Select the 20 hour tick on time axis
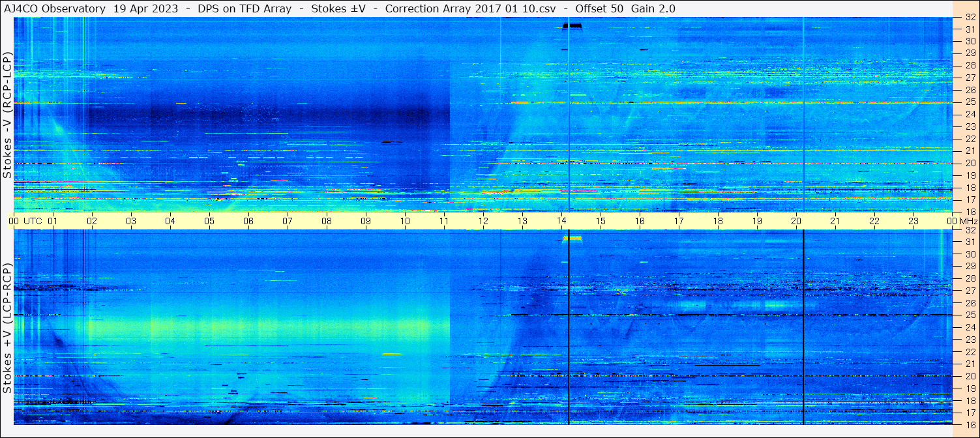Screen dimensions: 980x438 click(796, 221)
